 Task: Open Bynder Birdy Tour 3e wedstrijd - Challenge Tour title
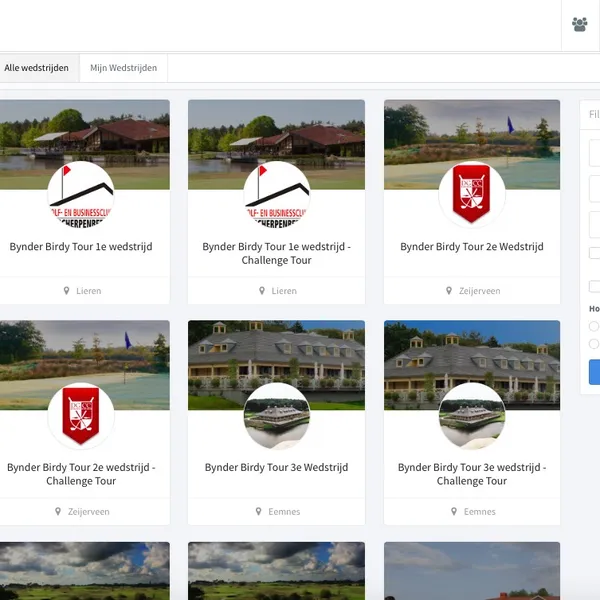[x=472, y=474]
